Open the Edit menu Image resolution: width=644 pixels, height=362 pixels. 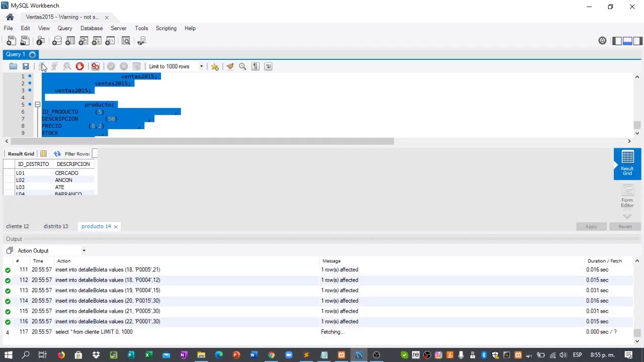point(25,28)
